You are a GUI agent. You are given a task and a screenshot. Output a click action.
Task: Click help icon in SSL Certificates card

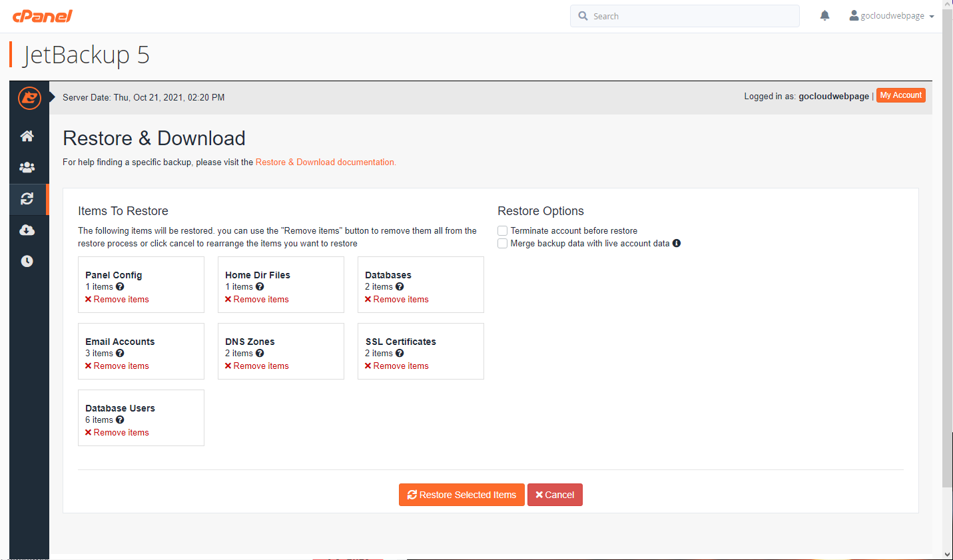click(x=400, y=353)
